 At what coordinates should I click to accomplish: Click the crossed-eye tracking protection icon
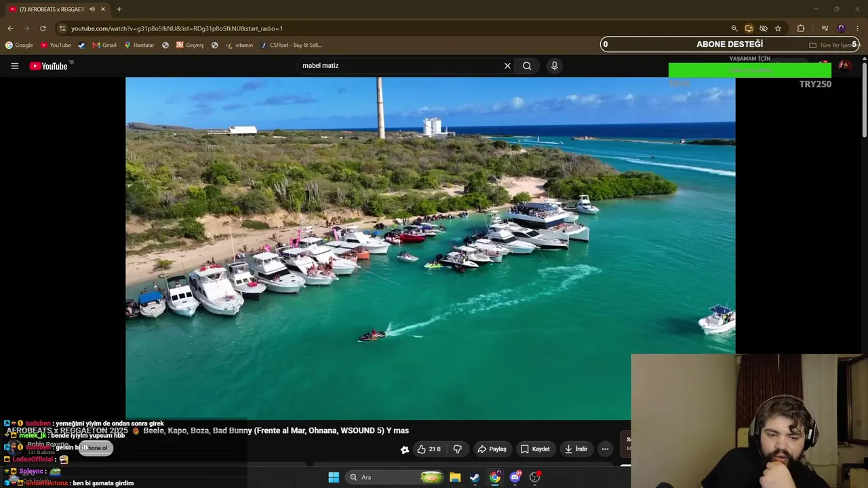[764, 28]
